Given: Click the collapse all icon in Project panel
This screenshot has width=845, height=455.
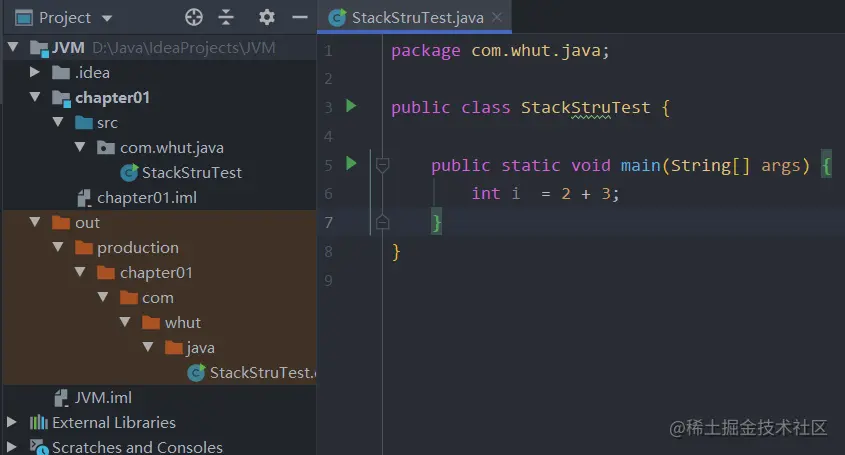Looking at the screenshot, I should [x=226, y=17].
